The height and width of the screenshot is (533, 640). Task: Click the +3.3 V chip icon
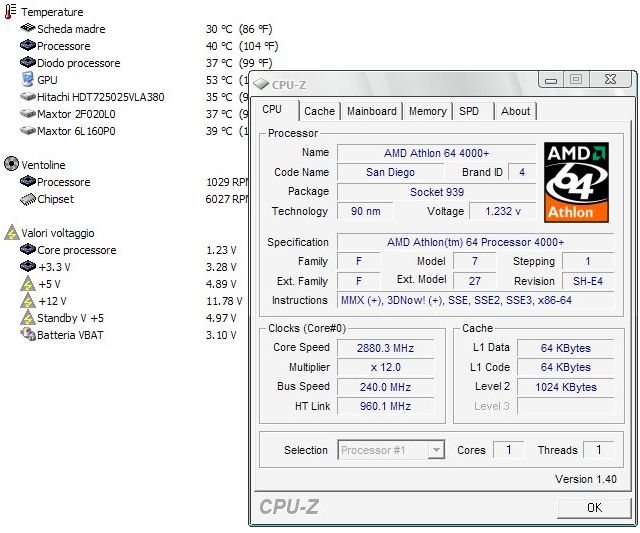28,266
